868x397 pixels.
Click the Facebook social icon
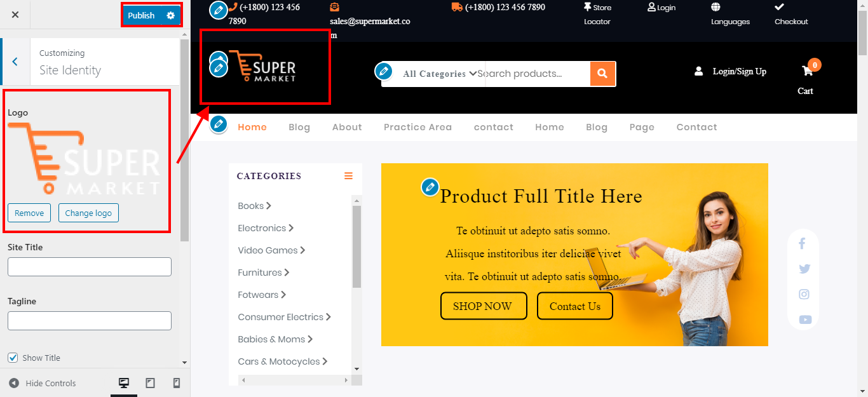click(x=802, y=243)
